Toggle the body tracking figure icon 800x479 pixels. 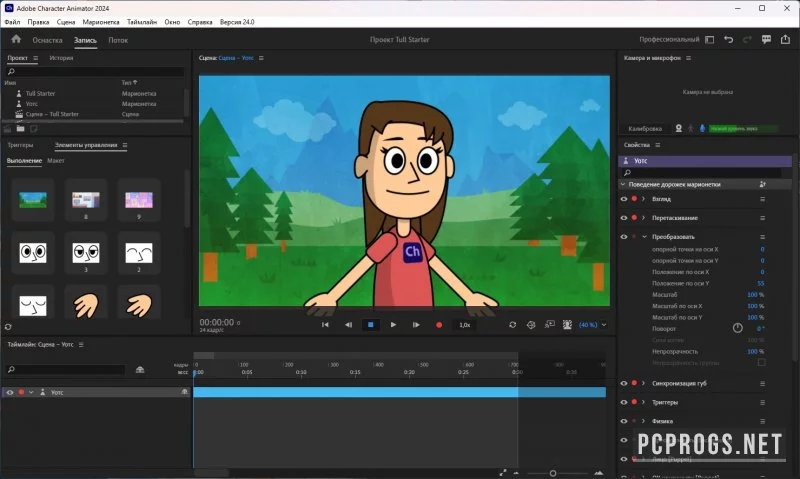coord(691,129)
